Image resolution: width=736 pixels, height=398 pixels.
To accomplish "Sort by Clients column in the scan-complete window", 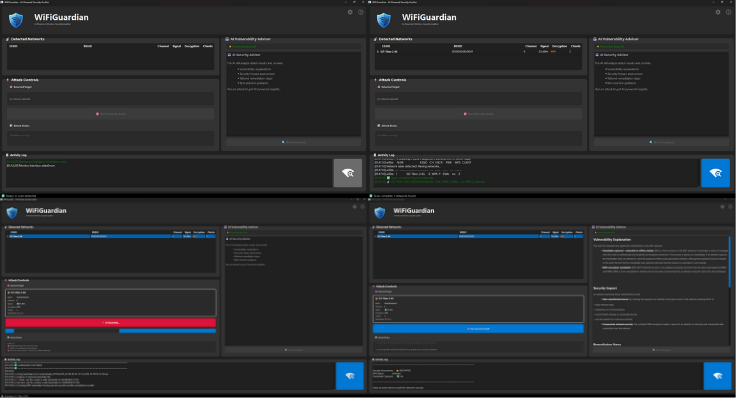I will coord(576,46).
